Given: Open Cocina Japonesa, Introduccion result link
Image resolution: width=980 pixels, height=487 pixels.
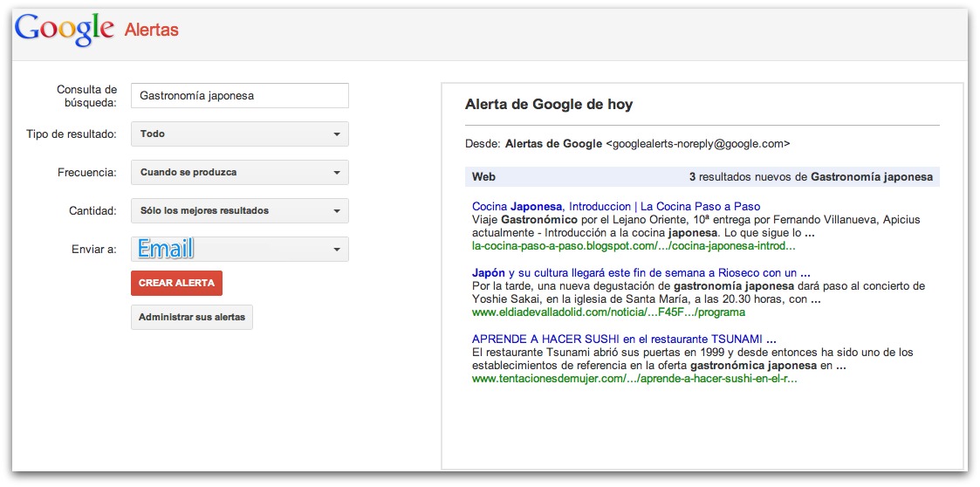Looking at the screenshot, I should click(615, 207).
